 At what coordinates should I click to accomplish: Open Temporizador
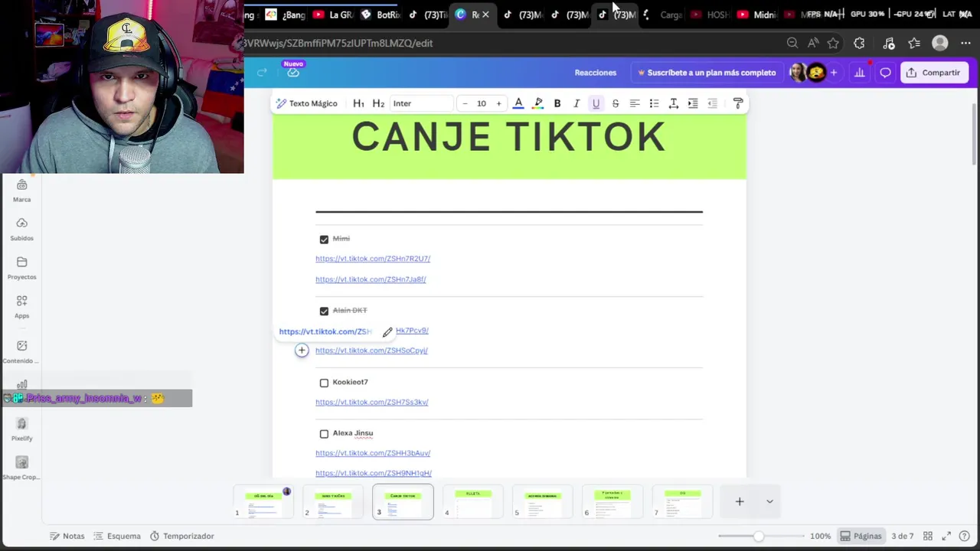182,536
